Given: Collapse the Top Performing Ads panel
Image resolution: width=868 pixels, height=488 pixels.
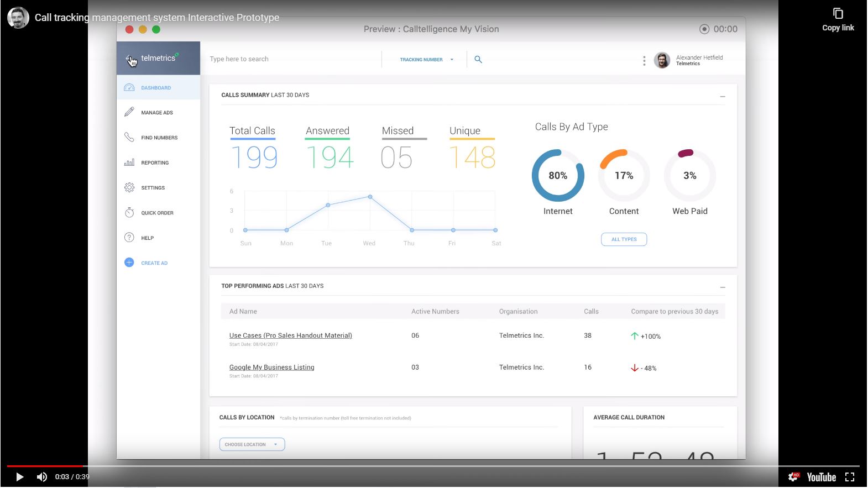Looking at the screenshot, I should tap(722, 287).
